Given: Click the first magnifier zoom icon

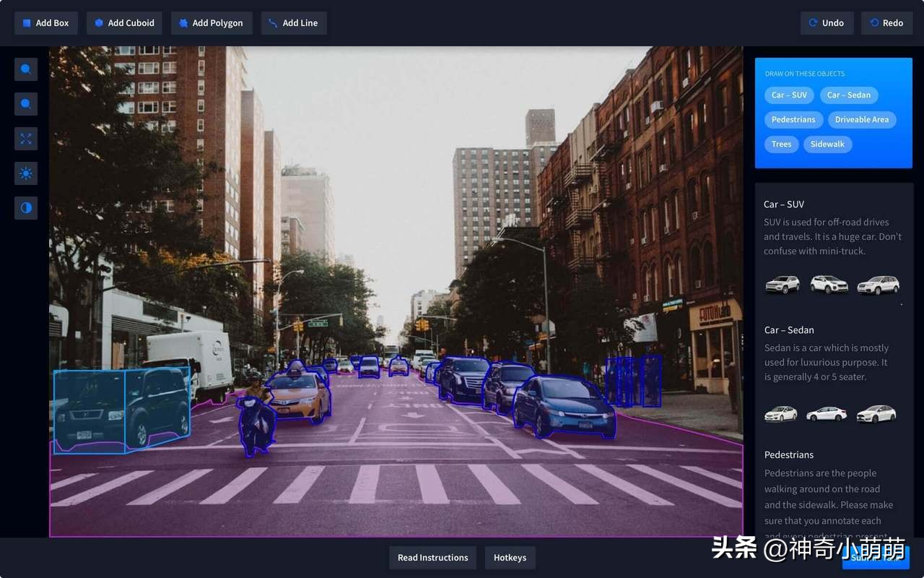Looking at the screenshot, I should pos(26,69).
